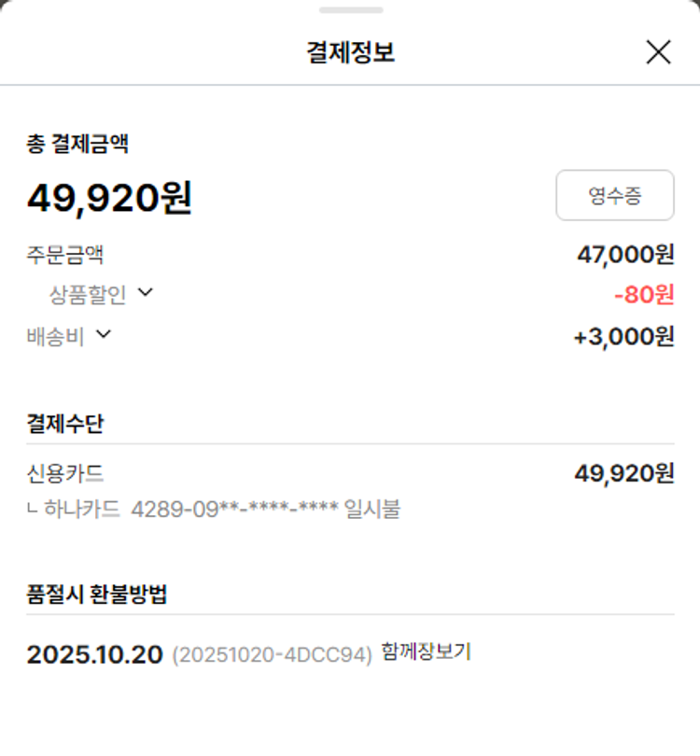Viewport: 700px width, 756px height.
Task: Click the red -80원 discount value
Action: click(x=644, y=295)
